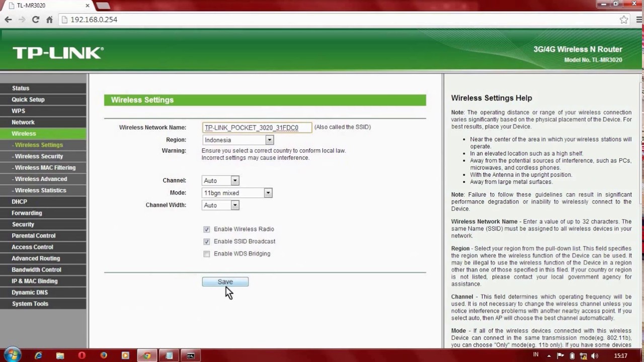Open media player taskbar icon
644x362 pixels.
125,355
